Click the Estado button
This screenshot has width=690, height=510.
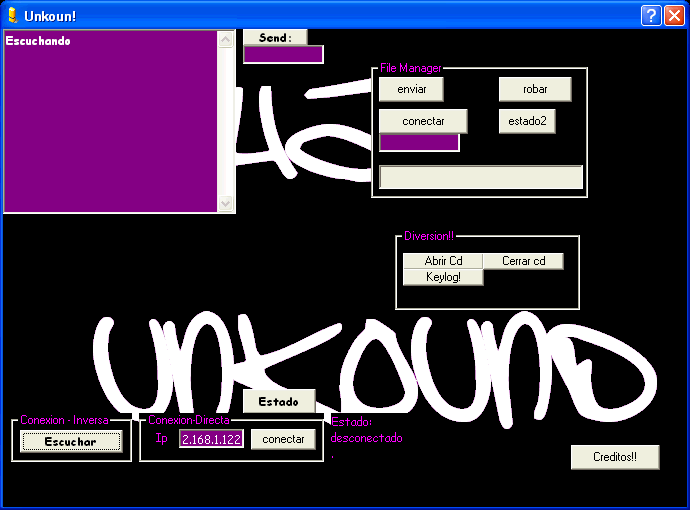(x=279, y=401)
